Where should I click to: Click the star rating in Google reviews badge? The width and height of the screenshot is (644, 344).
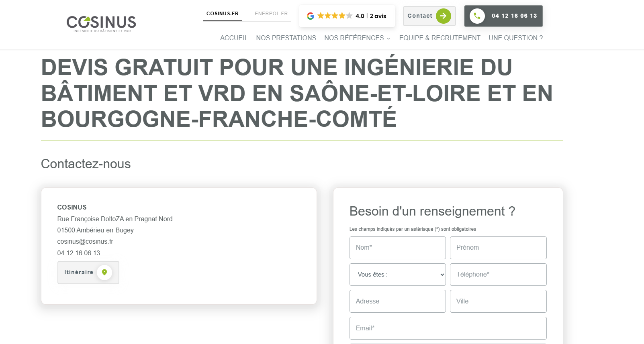coord(335,16)
